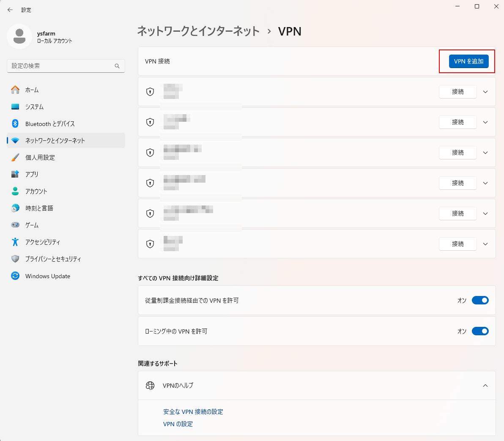Image resolution: width=504 pixels, height=441 pixels.
Task: Click the shield icon of first VPN entry
Action: [x=150, y=92]
